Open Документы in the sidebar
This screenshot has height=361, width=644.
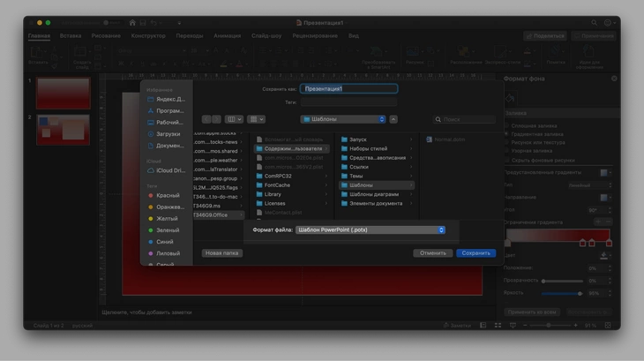(167, 146)
